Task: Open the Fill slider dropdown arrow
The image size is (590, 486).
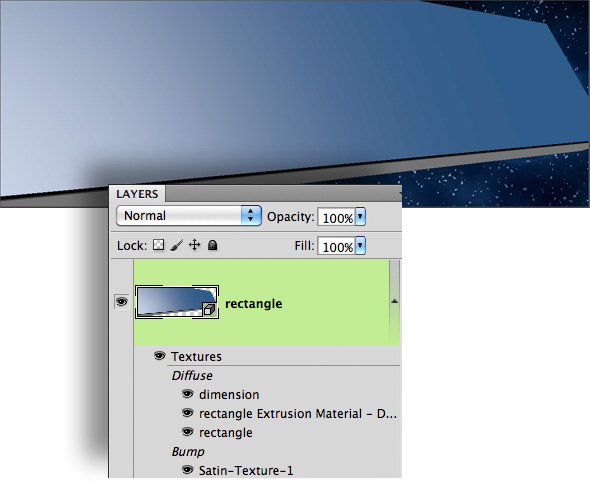Action: pyautogui.click(x=360, y=246)
